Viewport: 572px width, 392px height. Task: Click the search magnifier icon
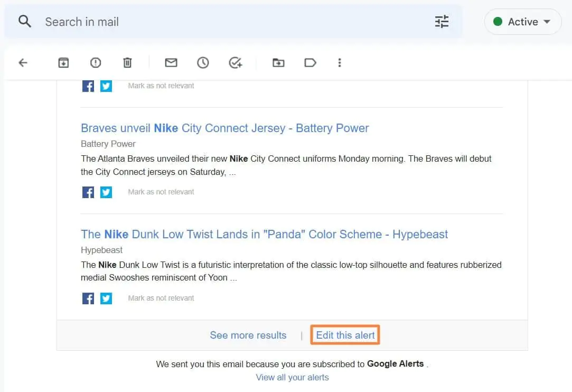coord(25,22)
